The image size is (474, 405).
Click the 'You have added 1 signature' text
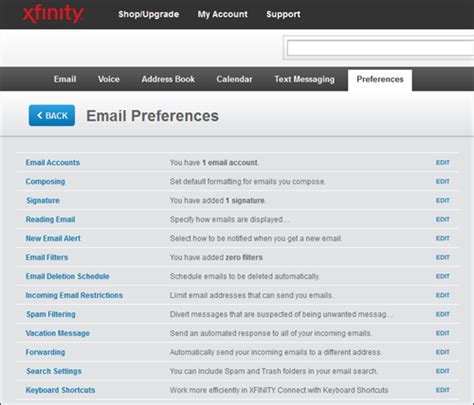218,201
